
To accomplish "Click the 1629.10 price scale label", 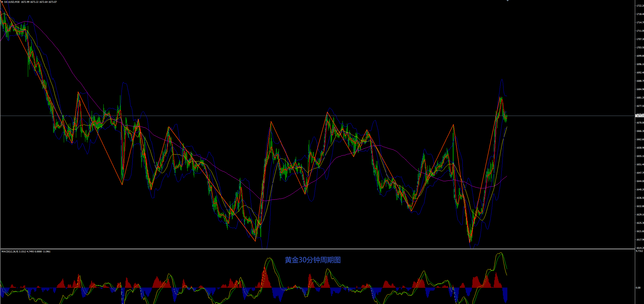I will pyautogui.click(x=640, y=215).
